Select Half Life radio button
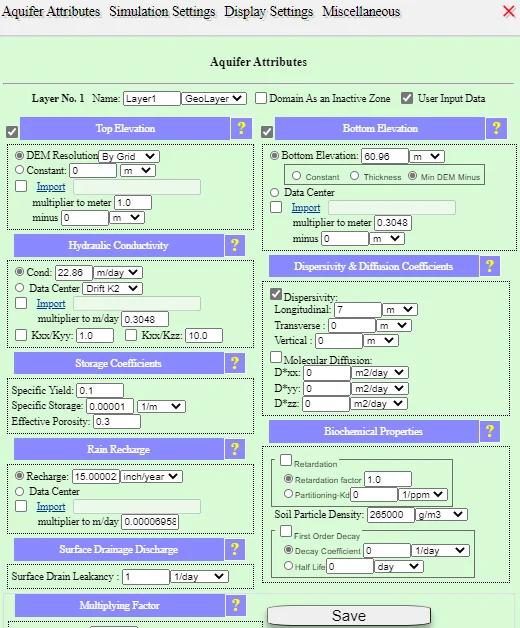The height and width of the screenshot is (628, 520). click(288, 566)
